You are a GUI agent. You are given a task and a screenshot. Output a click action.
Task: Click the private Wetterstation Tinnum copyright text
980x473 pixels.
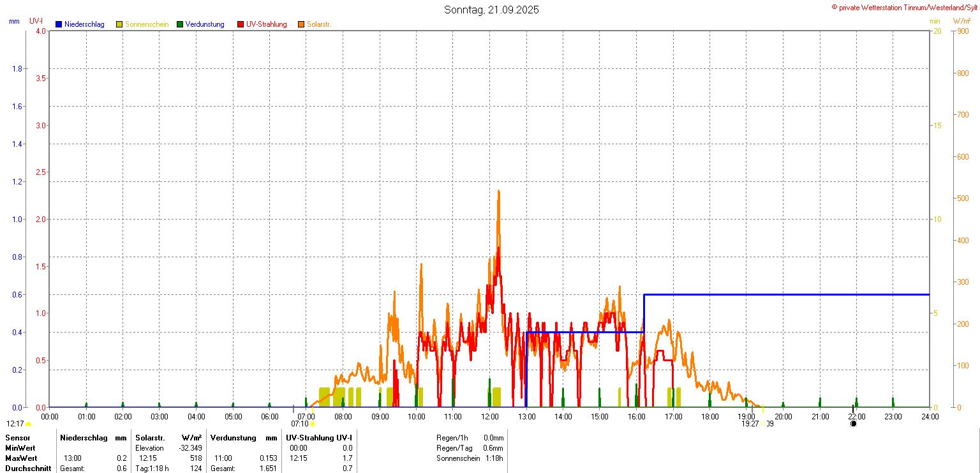[x=907, y=7]
